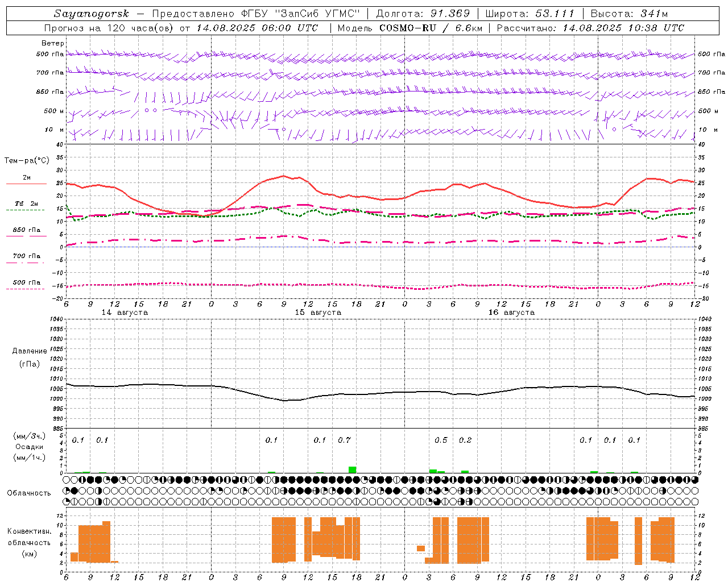Viewport: 728px width, 582px height.
Task: Select the 'Высота: 341м' elevation text
Action: 629,14
